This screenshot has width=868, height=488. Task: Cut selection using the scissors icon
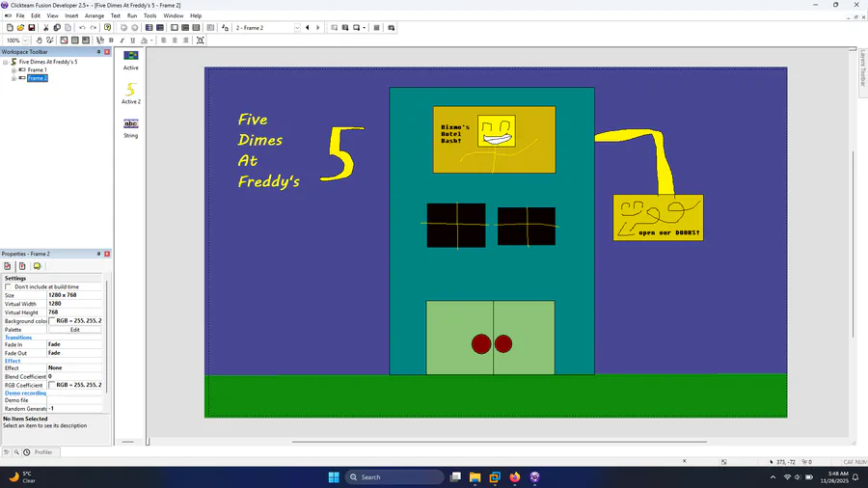[x=46, y=28]
